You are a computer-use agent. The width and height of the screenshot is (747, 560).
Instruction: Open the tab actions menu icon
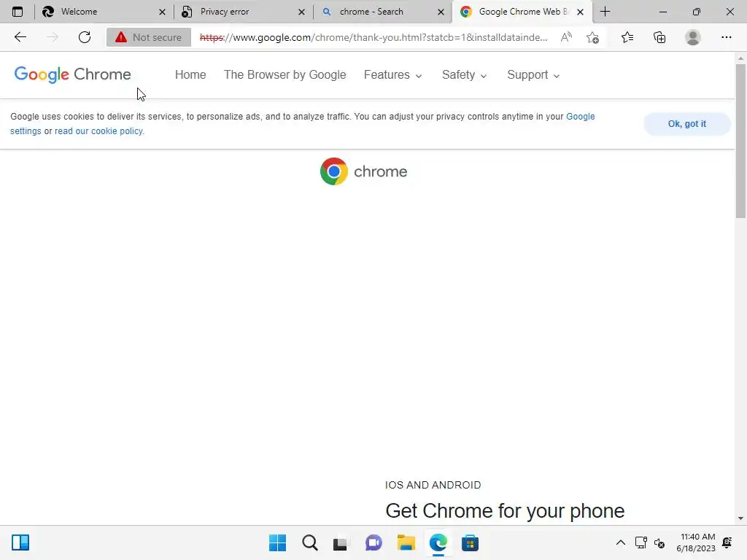click(18, 12)
